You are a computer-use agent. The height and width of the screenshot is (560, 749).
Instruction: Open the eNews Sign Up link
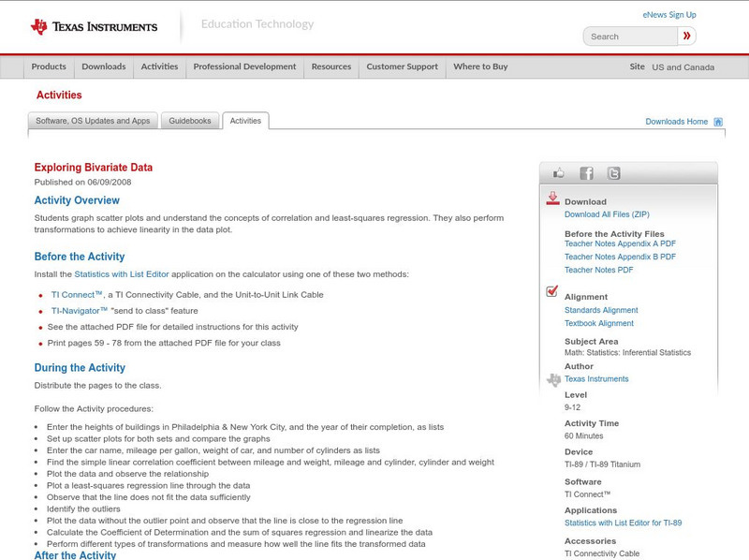(669, 15)
